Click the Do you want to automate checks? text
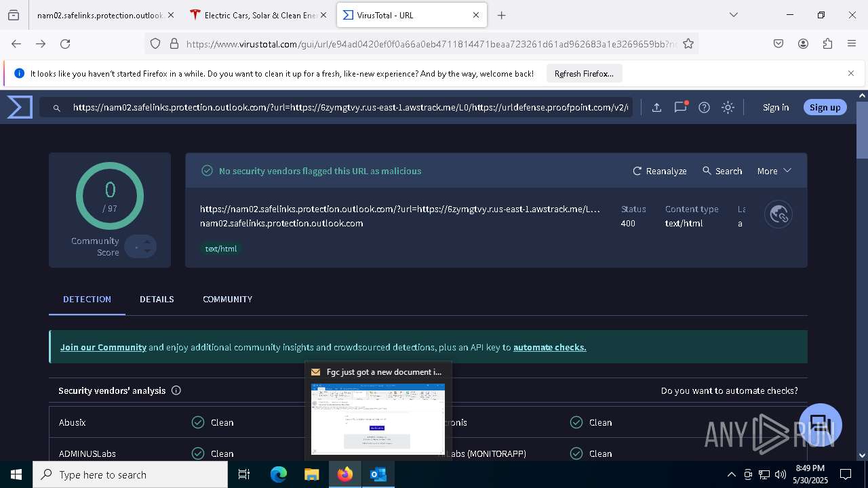The width and height of the screenshot is (868, 488). [x=730, y=390]
